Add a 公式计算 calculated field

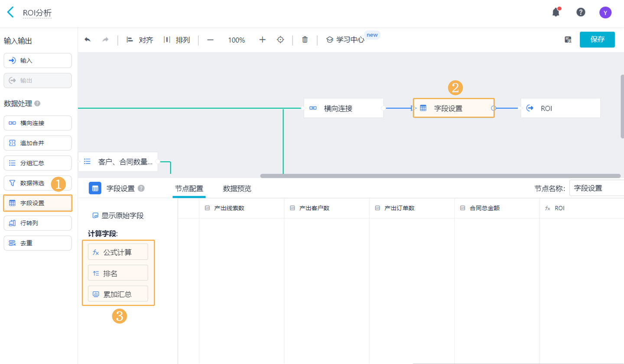[x=118, y=252]
